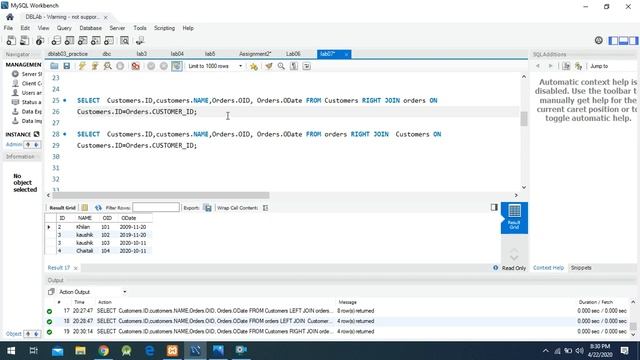Close the lab07 query tab
Screen dimensions: 640x360
(x=346, y=54)
